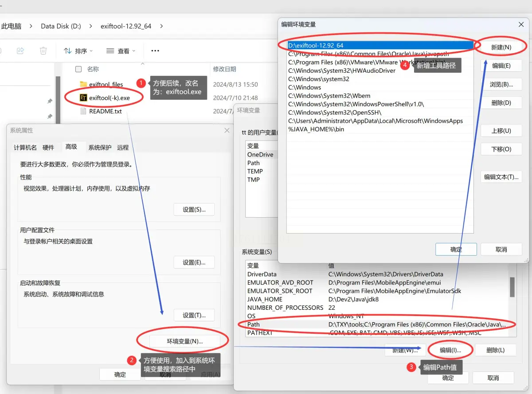Click 设置(S)... in the 性能 section
The height and width of the screenshot is (394, 532).
pyautogui.click(x=194, y=210)
